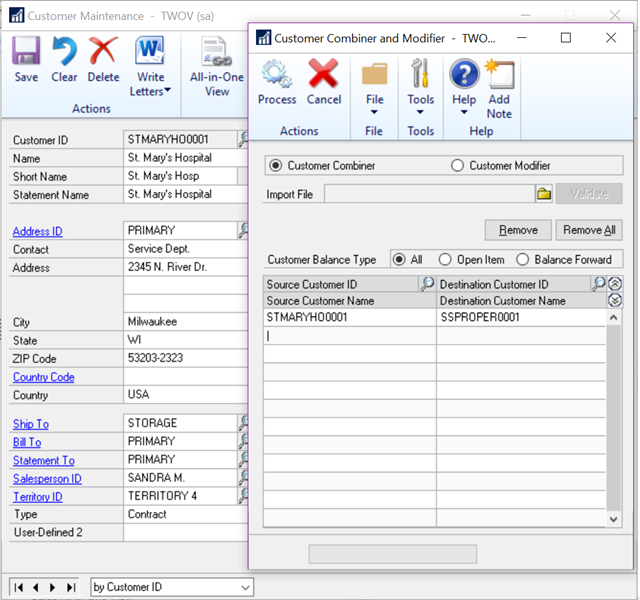Expand the Tools dropdown arrow
Screen dimensions: 640x600
tap(420, 112)
